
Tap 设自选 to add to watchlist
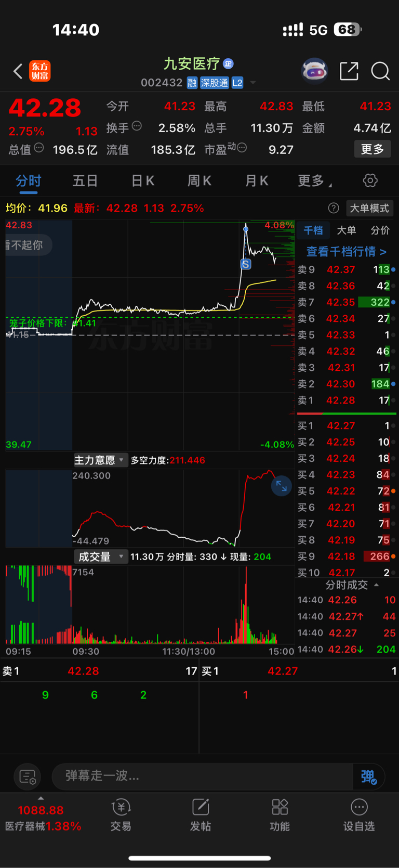359,815
